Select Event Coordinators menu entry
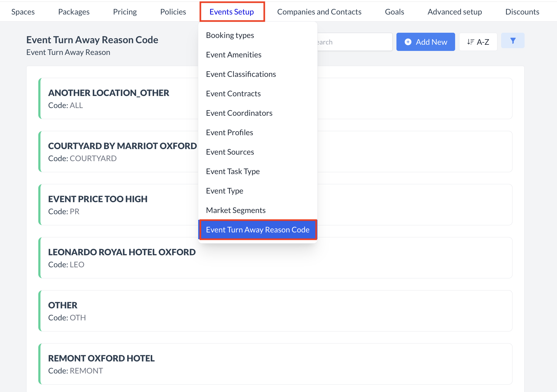Image resolution: width=557 pixels, height=392 pixels. pos(239,113)
